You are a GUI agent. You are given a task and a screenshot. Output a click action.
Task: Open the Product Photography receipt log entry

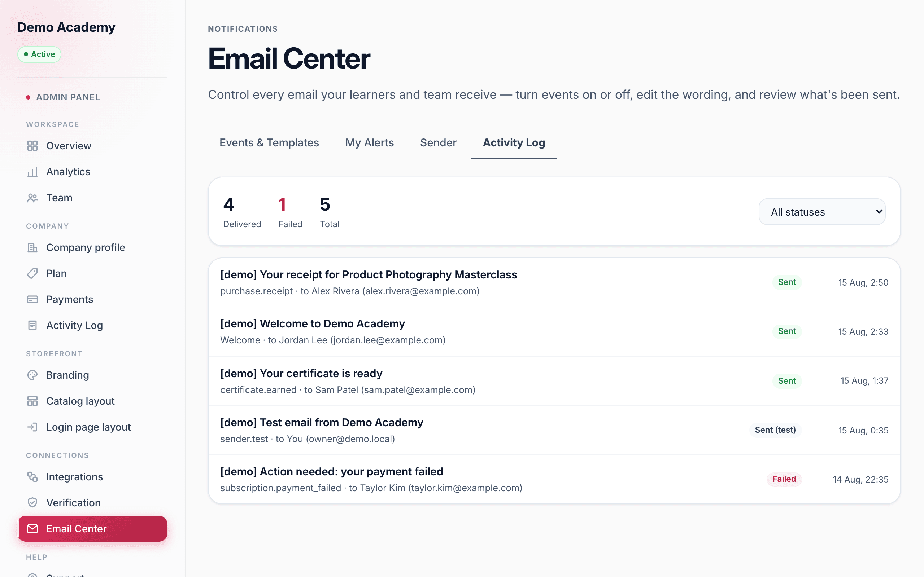coord(554,283)
